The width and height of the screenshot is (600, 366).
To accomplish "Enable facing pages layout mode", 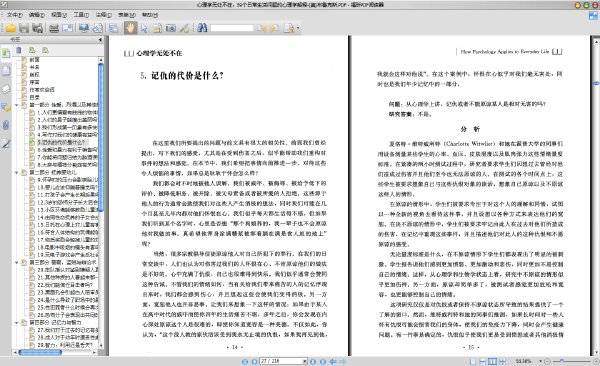I will 492,361.
